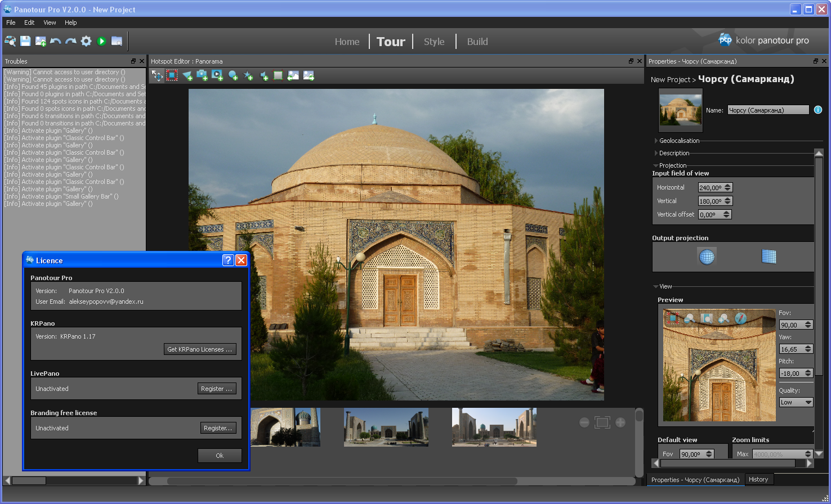
Task: Adjust the Yaw stepper arrows
Action: coord(808,349)
